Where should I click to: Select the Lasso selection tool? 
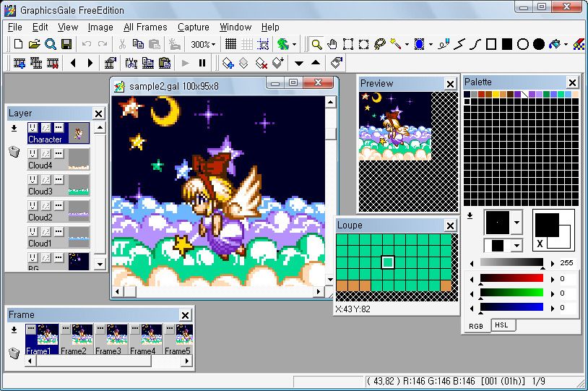pos(380,44)
